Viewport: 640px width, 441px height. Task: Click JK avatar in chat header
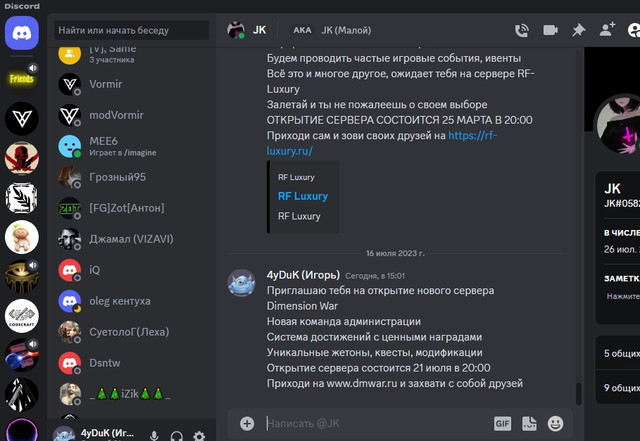coord(236,30)
